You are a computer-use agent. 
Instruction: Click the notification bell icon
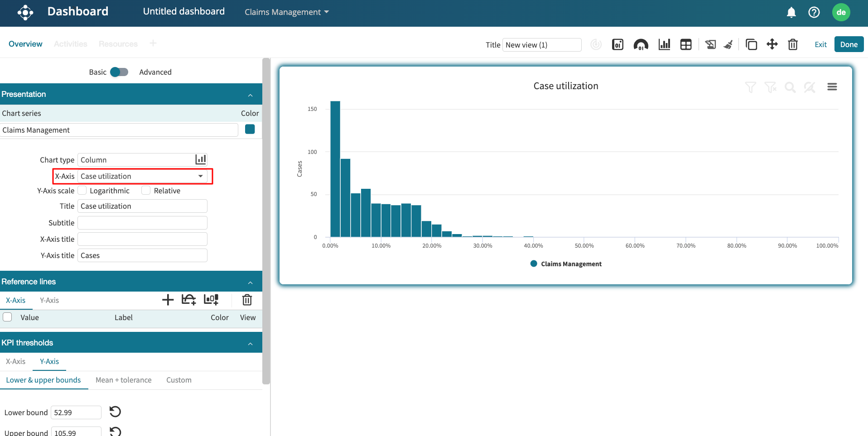tap(791, 13)
